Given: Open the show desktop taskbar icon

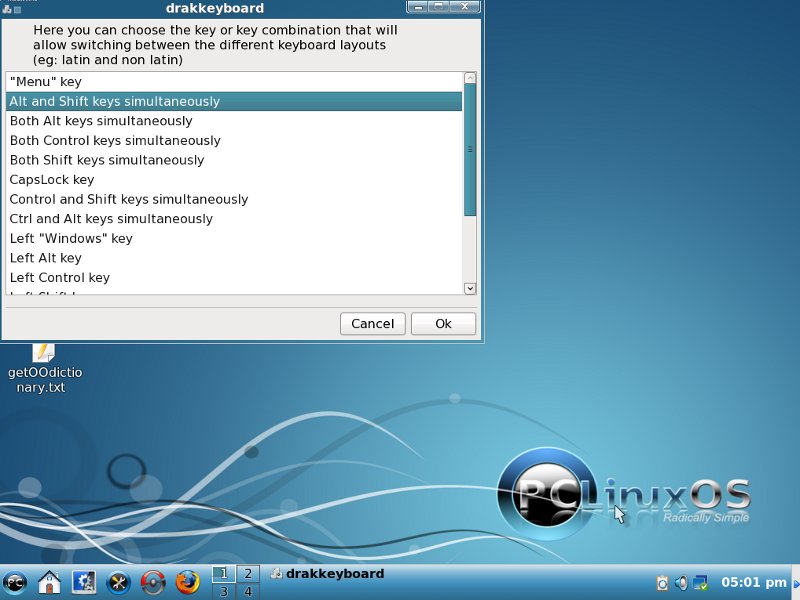Looking at the screenshot, I should (x=84, y=582).
